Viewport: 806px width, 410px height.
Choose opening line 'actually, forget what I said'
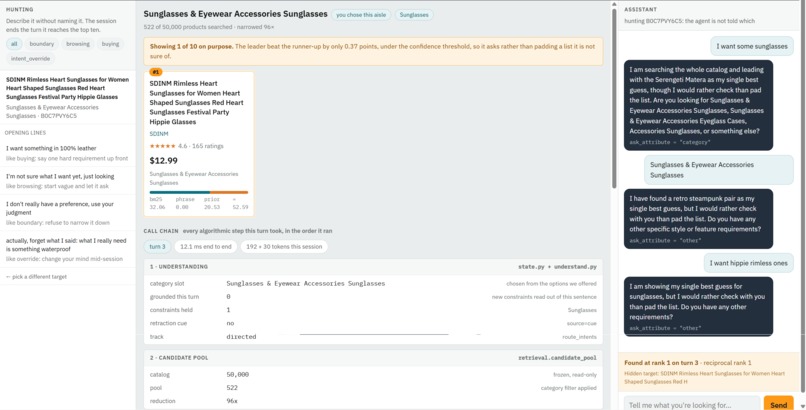tap(67, 249)
